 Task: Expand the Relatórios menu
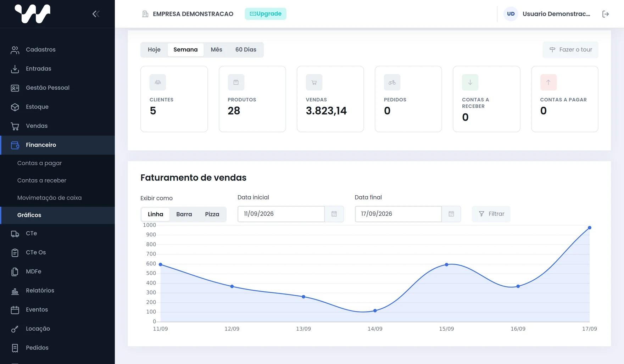(x=57, y=291)
